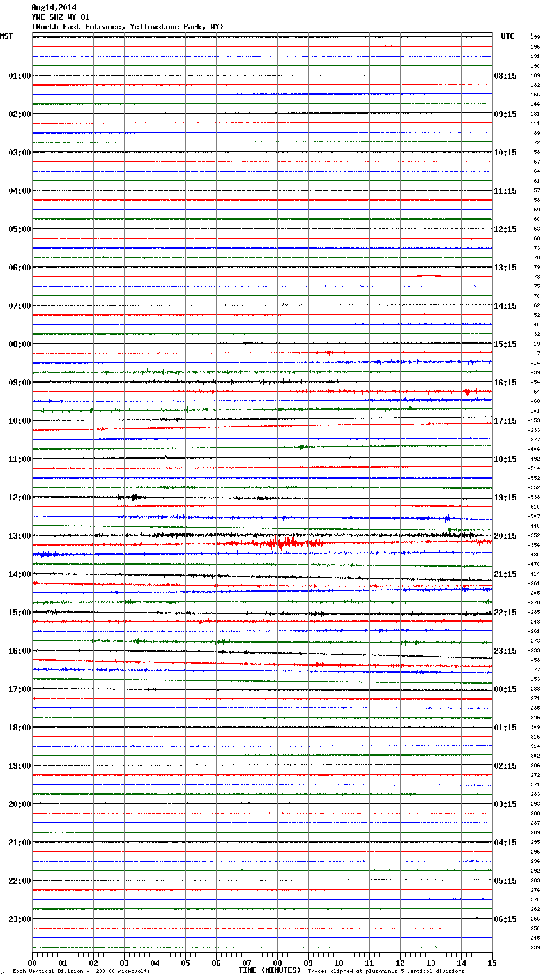Click minute "05" on the bottom axis

click(x=185, y=963)
